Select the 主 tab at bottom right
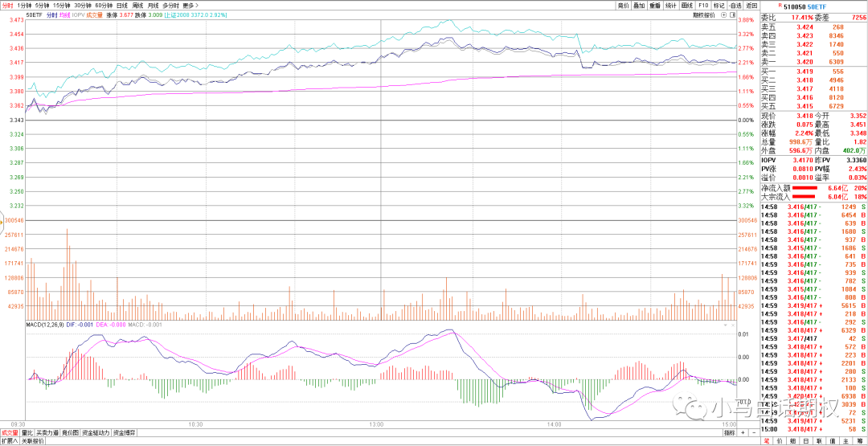868x446 pixels. (845, 441)
